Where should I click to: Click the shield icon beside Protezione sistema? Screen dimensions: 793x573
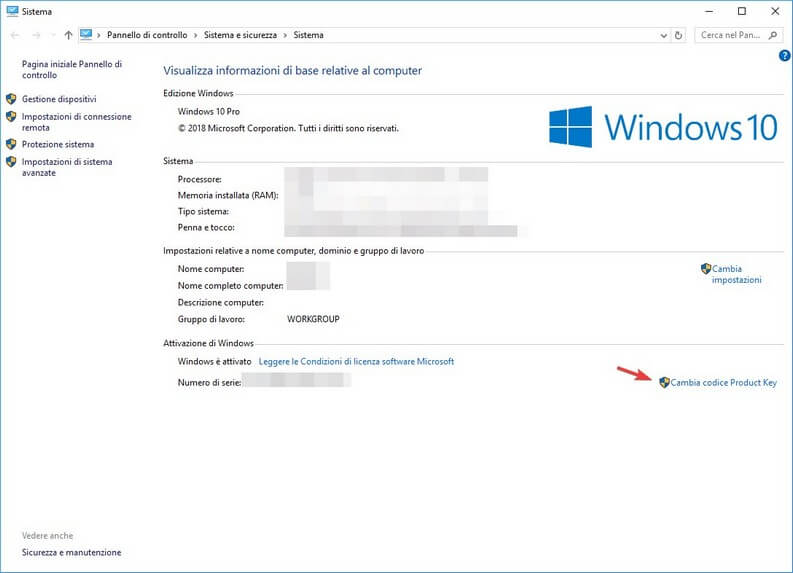click(11, 144)
